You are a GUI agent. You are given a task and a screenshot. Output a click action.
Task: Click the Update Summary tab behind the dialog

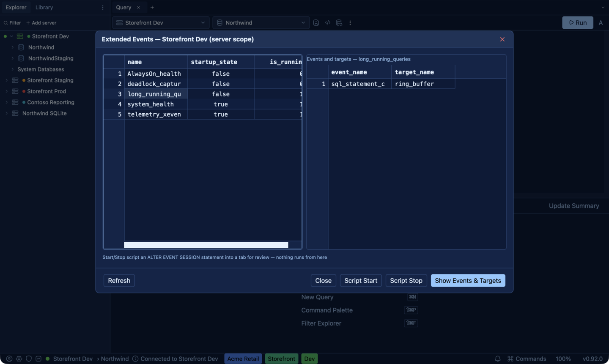coord(574,206)
